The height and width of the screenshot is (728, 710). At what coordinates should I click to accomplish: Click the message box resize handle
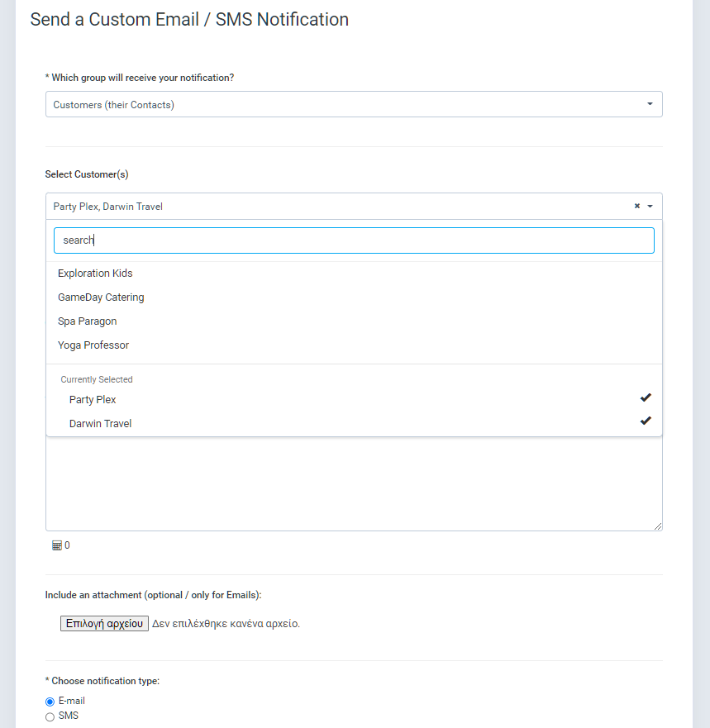coord(657,526)
